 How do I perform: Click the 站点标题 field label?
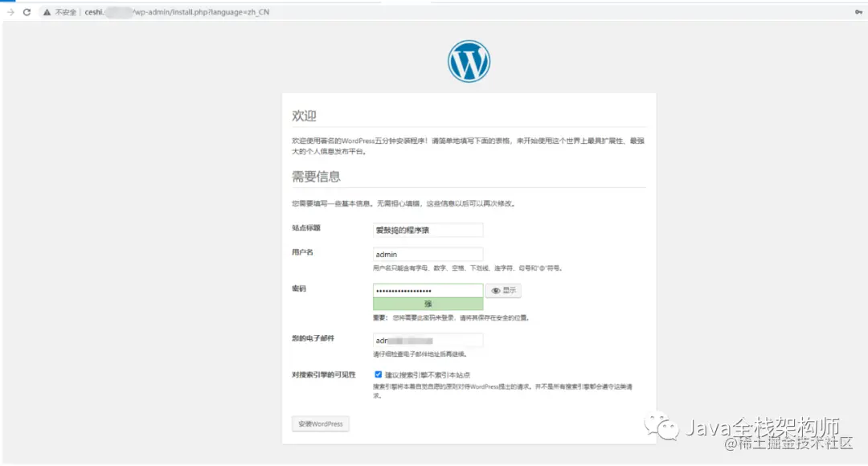click(x=306, y=228)
